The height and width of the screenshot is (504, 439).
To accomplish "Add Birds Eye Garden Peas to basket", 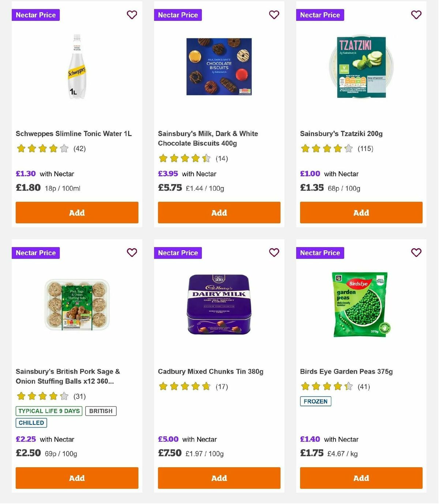I will pos(361,478).
